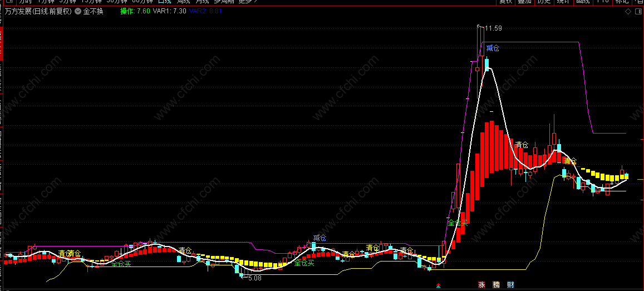Screen dimensions: 644x291
Task: Expand the dropdown arrow beside 万方发展 title
Action: [77, 12]
